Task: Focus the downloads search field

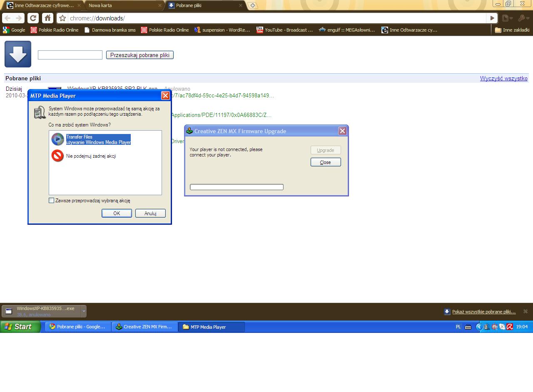Action: click(x=70, y=55)
